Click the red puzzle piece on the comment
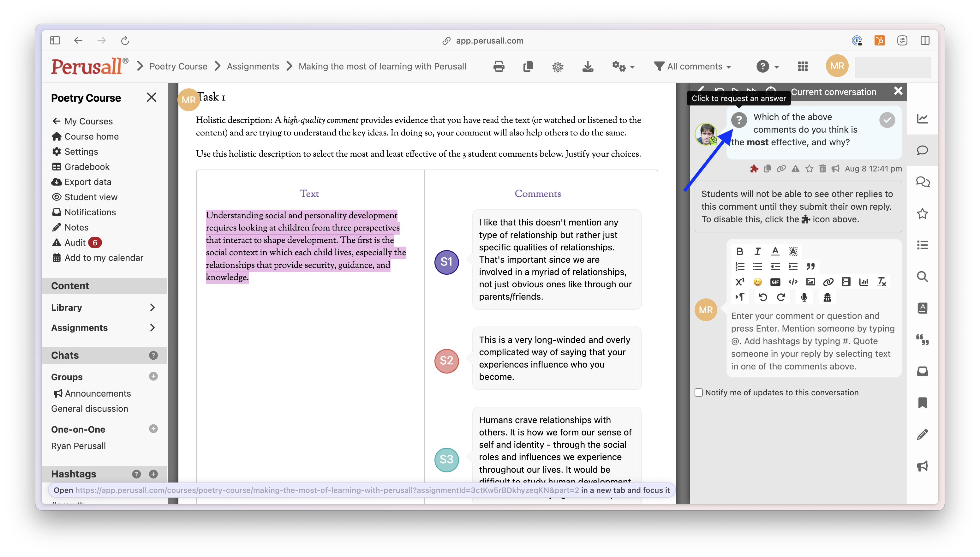Screen dimensions: 980x557 point(754,168)
